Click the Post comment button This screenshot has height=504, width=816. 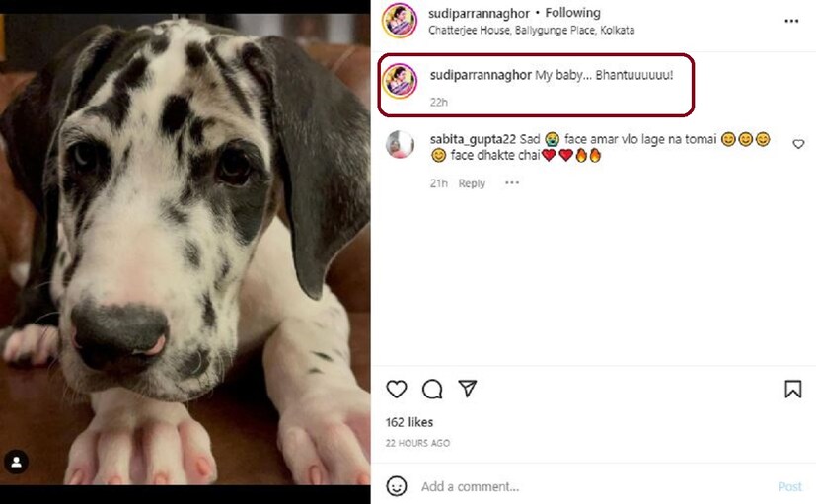click(x=789, y=486)
